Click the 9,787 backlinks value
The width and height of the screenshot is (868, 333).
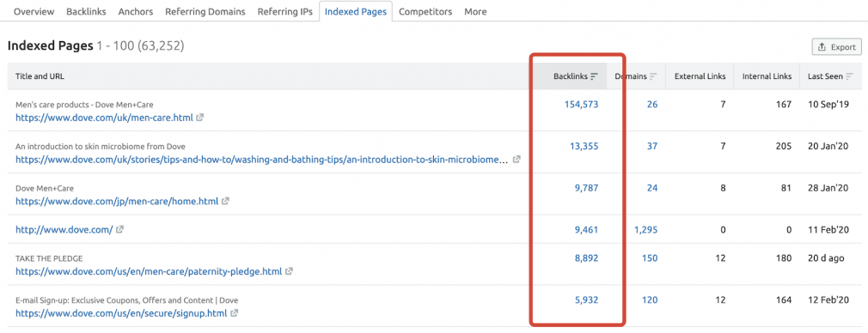586,188
